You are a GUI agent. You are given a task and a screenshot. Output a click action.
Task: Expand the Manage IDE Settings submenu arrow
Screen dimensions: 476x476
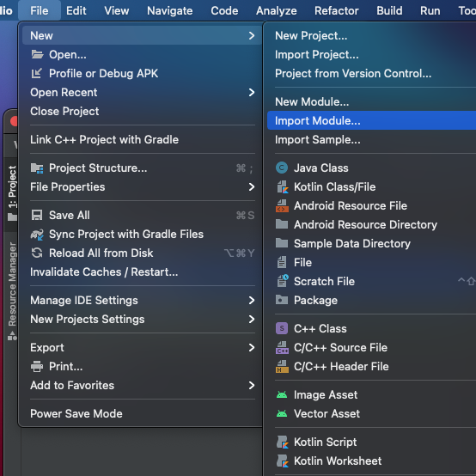pos(252,300)
